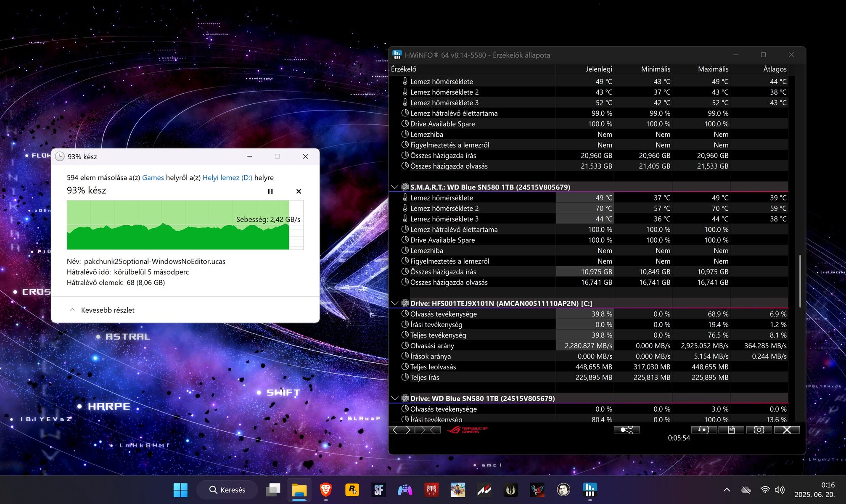Screen dimensions: 846x504
Task: Select the Írások aránya row
Action: pos(589,356)
